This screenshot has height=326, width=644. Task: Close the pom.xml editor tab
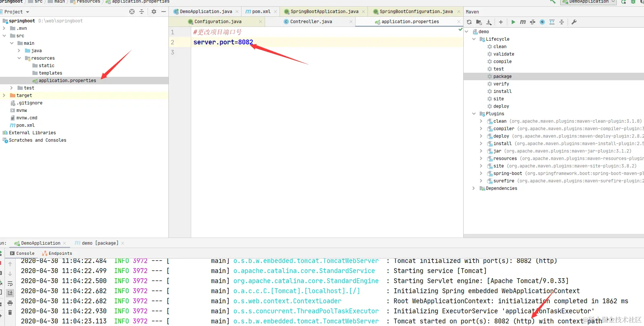point(275,12)
